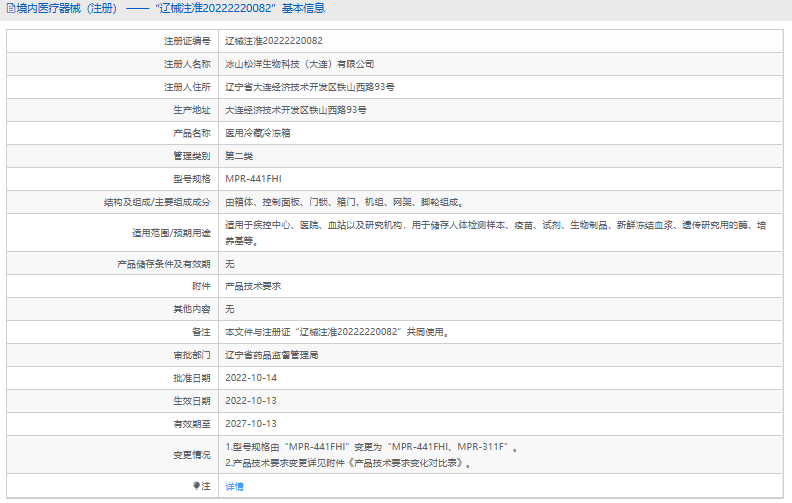Screen dimensions: 792x503
Task: Click management class value 第二类
Action: point(239,156)
